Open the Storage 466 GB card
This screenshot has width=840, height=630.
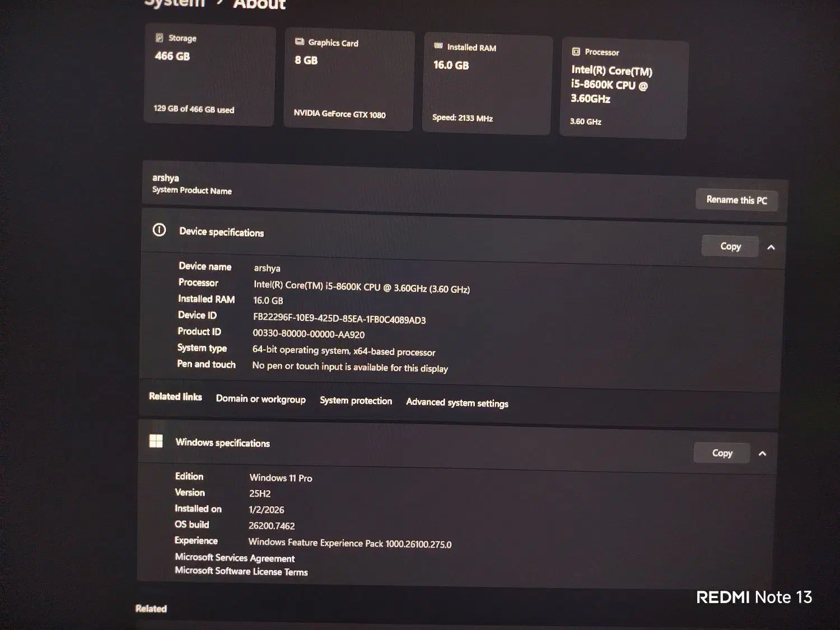(x=209, y=76)
